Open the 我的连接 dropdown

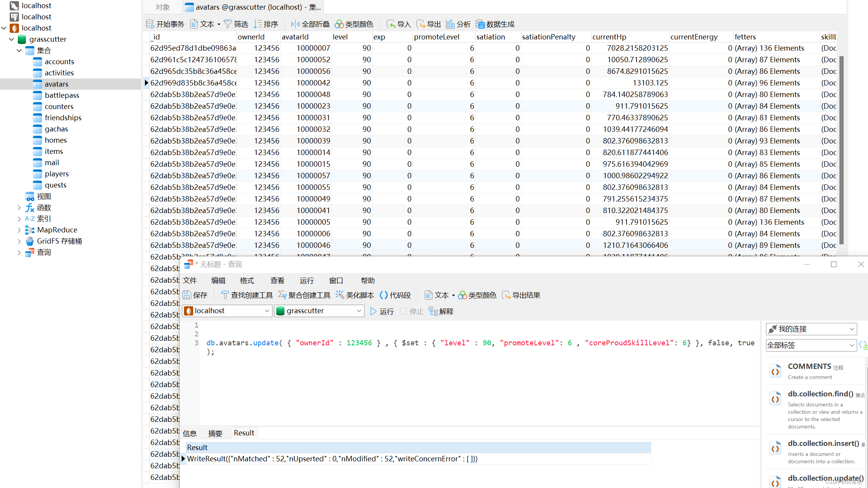click(812, 329)
